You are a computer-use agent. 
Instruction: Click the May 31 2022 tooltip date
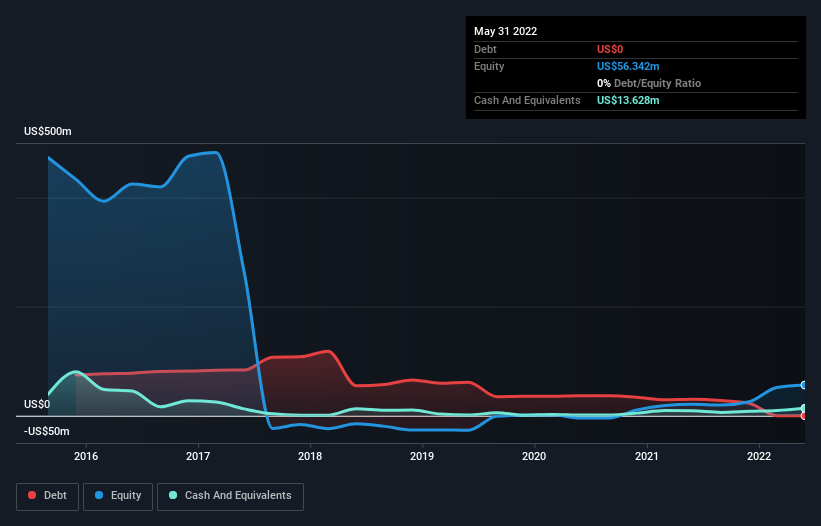pyautogui.click(x=505, y=31)
